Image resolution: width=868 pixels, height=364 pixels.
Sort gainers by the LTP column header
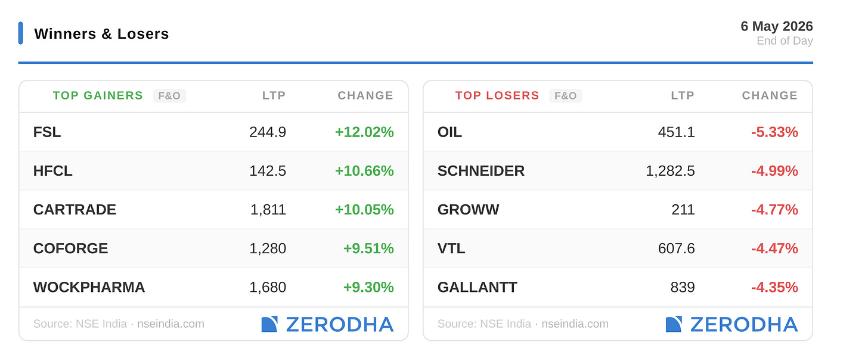tap(274, 96)
